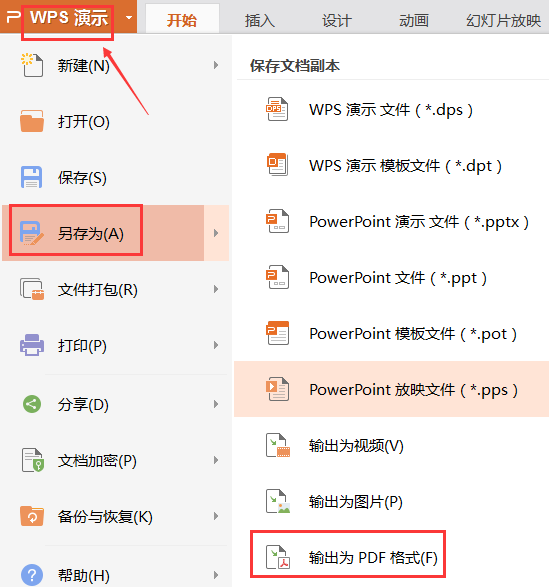Image resolution: width=549 pixels, height=587 pixels.
Task: Open the 动画 tab
Action: coord(414,20)
